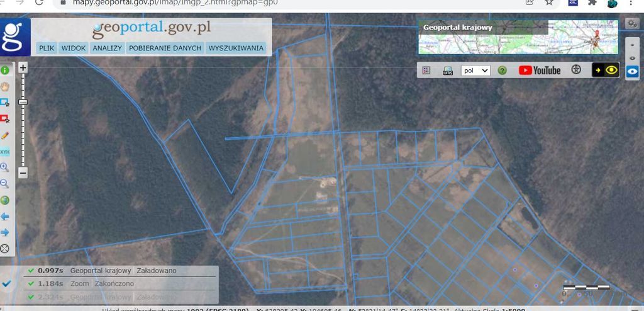The image size is (644, 311).
Task: Open the green help question mark
Action: pos(502,71)
